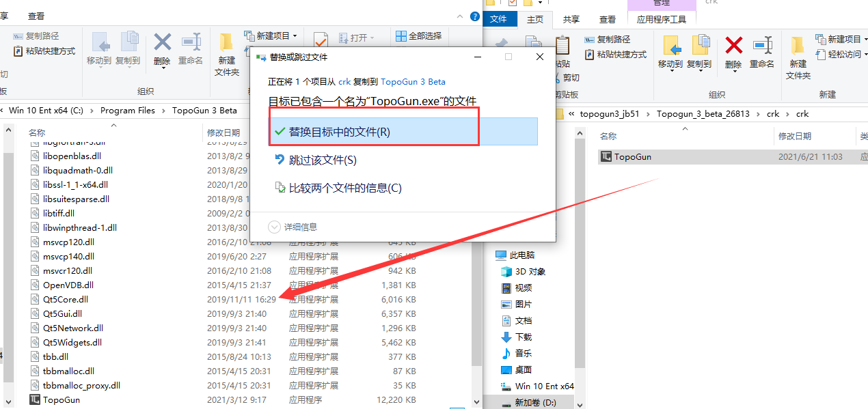Viewport: 868px width, 409px height.
Task: Click Cut (剪切) scissors in crk window
Action: pos(567,78)
